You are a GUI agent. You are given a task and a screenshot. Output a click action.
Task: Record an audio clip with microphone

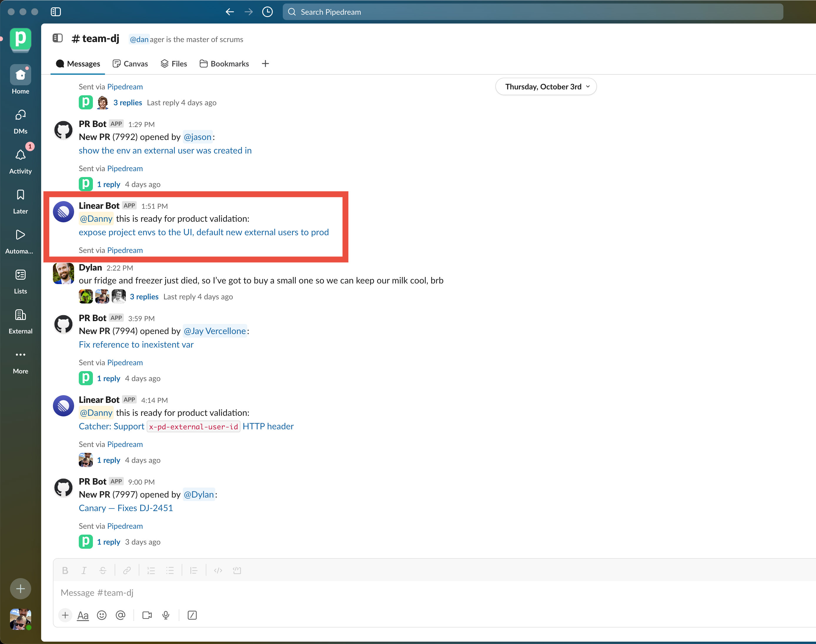click(x=166, y=615)
